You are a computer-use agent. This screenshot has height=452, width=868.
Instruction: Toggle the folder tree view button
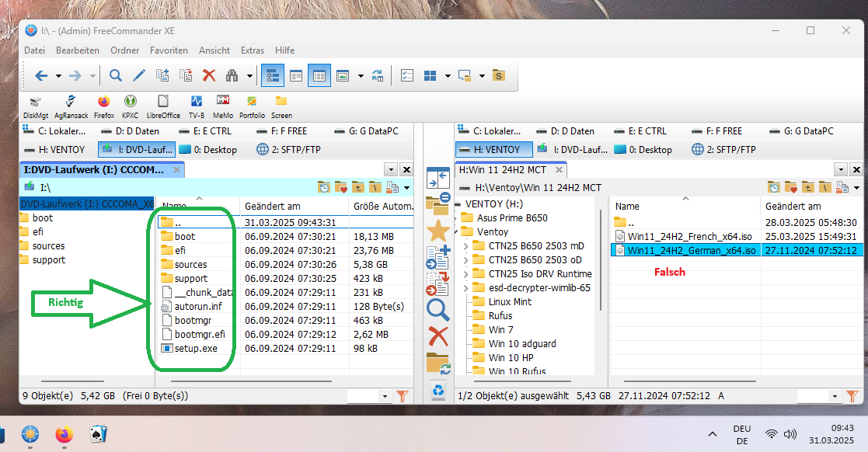273,76
